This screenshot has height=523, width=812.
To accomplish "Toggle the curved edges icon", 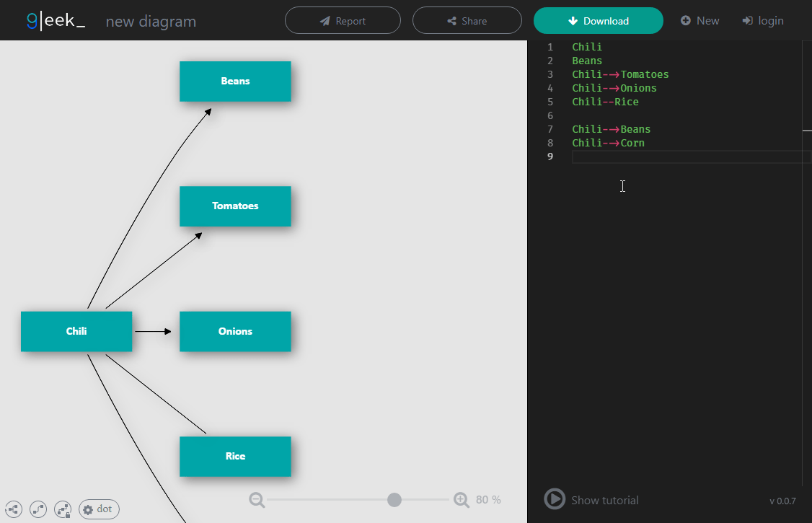I will point(38,509).
